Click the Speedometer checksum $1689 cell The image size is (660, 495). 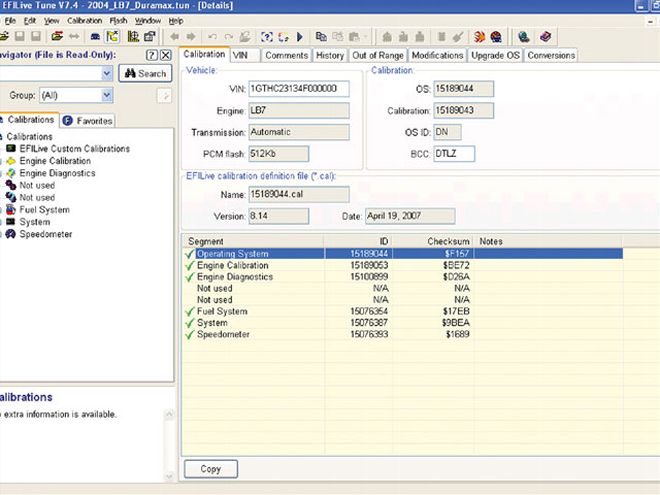(433, 334)
